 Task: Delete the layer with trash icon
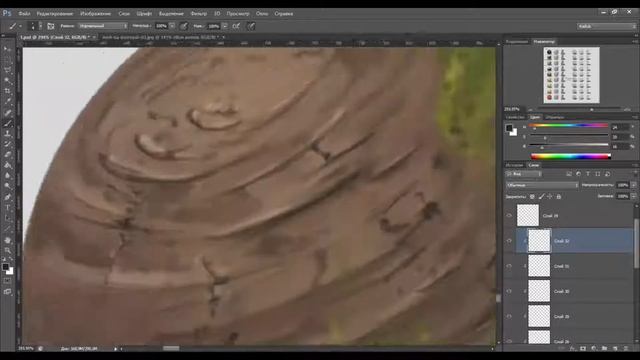(x=626, y=349)
